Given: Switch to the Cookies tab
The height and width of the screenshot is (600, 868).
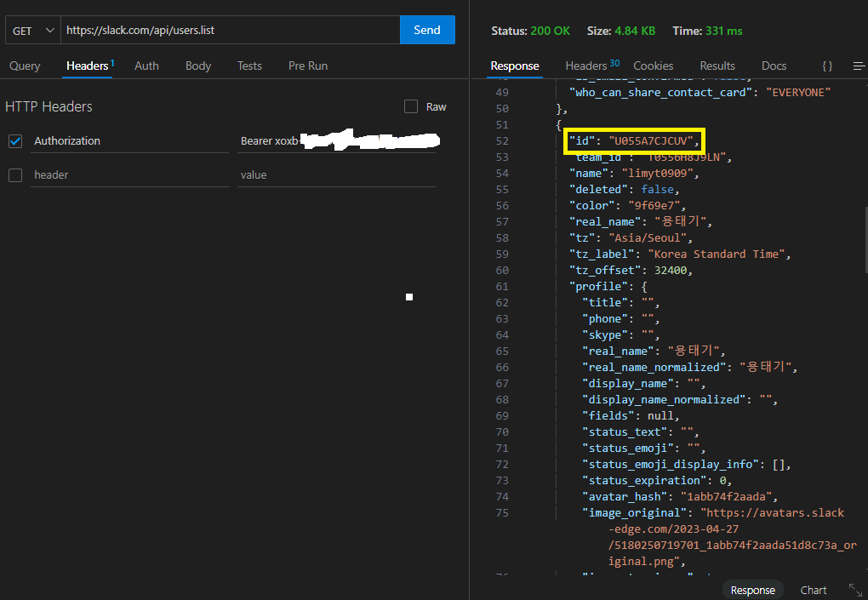Looking at the screenshot, I should (x=654, y=66).
